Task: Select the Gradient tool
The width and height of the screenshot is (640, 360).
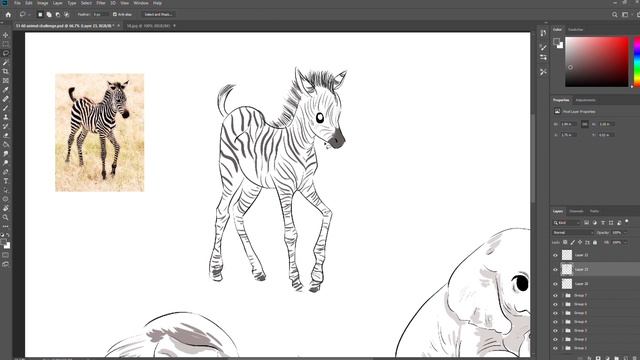Action: [x=6, y=144]
